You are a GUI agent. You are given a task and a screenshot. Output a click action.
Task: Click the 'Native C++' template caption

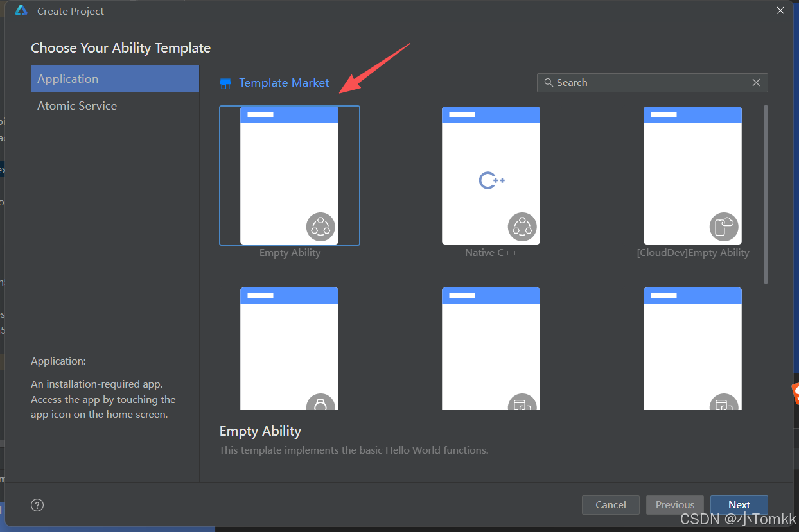point(491,253)
